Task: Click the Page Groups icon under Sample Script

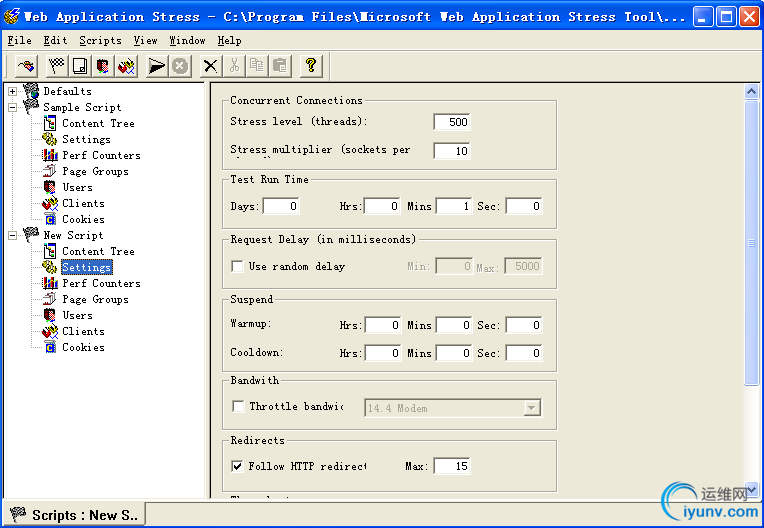Action: point(50,171)
